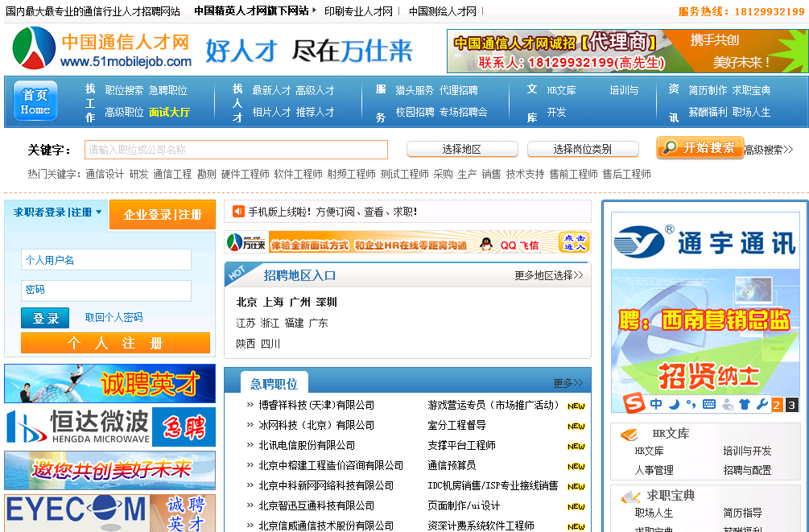This screenshot has height=532, width=809.
Task: Open the 求职者登录 dropdown arrow
Action: (x=98, y=212)
